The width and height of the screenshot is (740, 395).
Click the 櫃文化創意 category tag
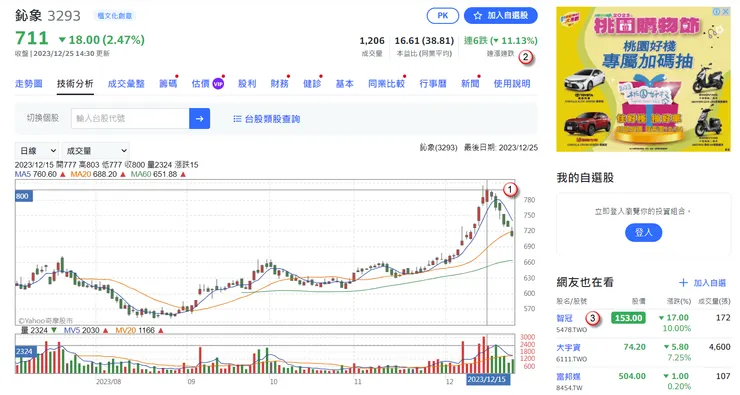coord(115,16)
